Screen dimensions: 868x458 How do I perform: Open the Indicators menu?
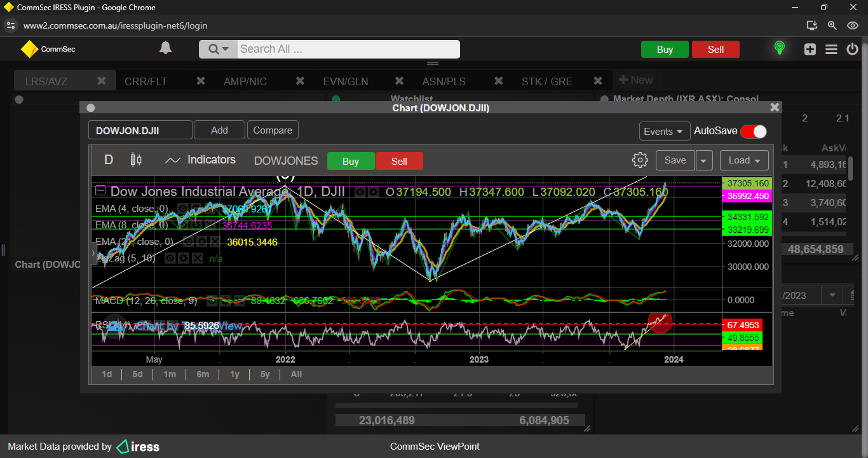(x=200, y=160)
